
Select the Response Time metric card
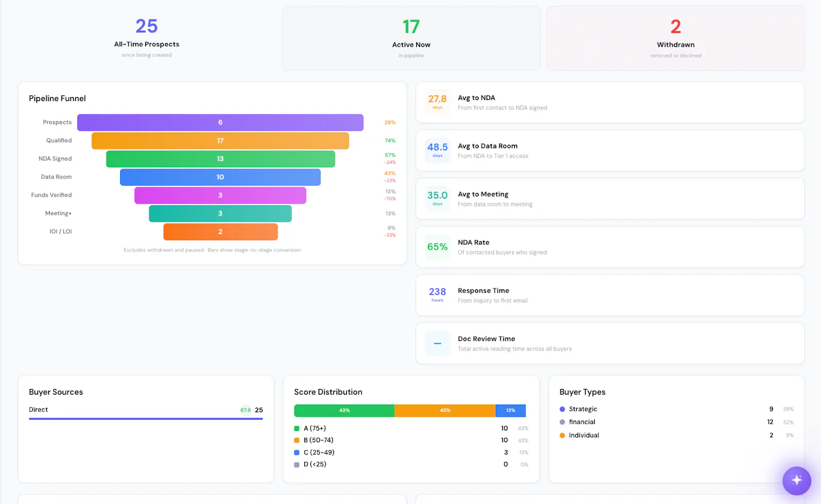[610, 296]
